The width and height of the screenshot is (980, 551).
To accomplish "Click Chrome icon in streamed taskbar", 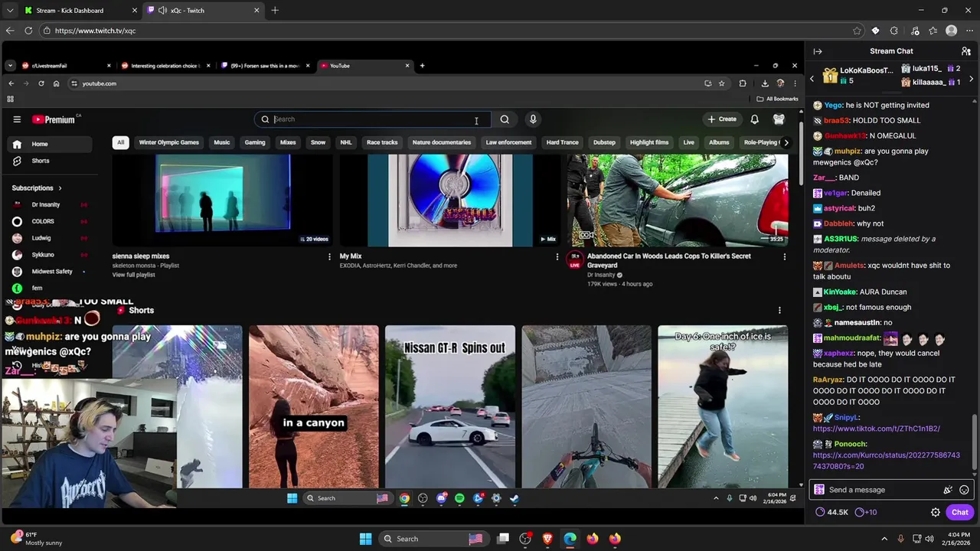I will 404,498.
